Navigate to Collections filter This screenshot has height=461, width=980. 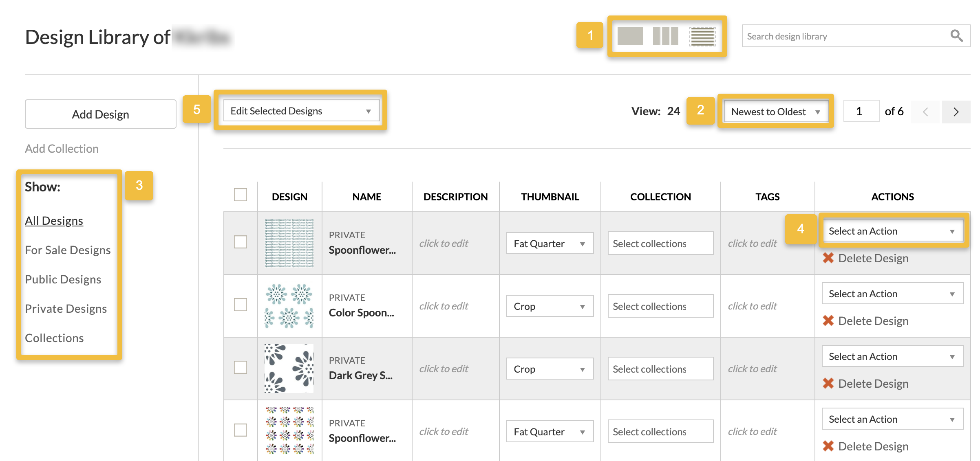coord(54,338)
